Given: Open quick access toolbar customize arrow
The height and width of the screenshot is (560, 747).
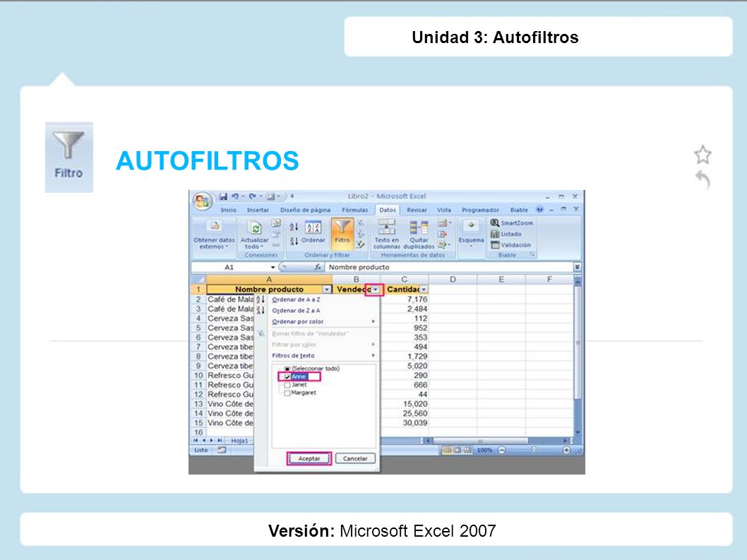Looking at the screenshot, I should pos(292,196).
